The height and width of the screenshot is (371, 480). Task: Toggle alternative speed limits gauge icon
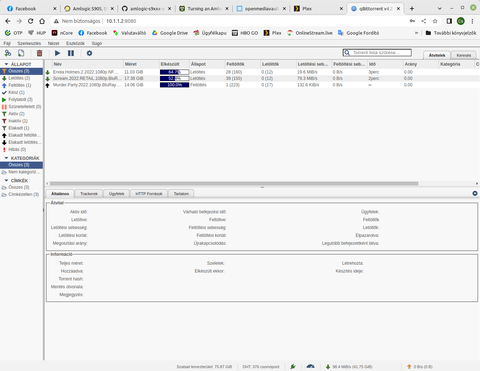point(310,367)
